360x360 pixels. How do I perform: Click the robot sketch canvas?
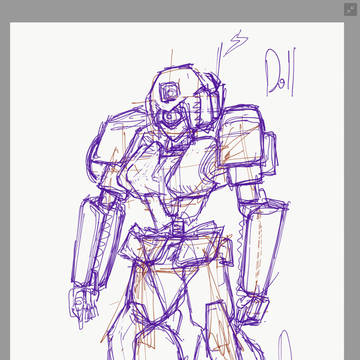click(177, 191)
